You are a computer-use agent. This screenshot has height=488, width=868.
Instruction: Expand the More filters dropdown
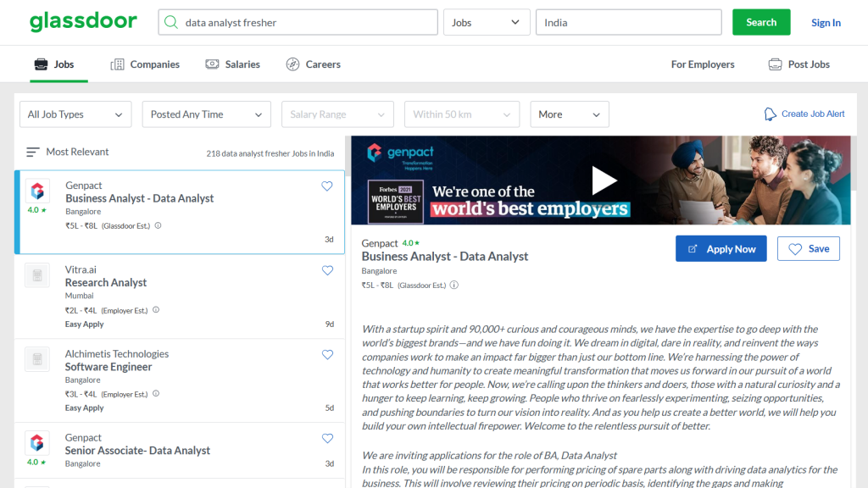[570, 114]
